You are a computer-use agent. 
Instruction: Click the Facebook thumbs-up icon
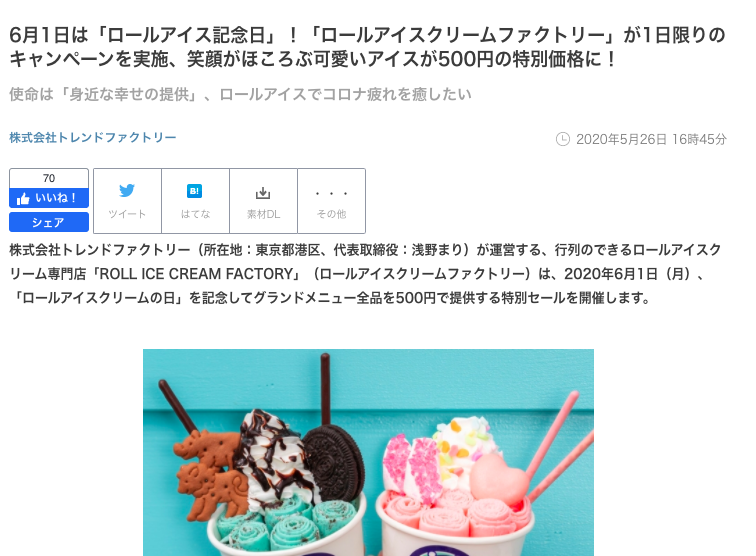[x=23, y=199]
